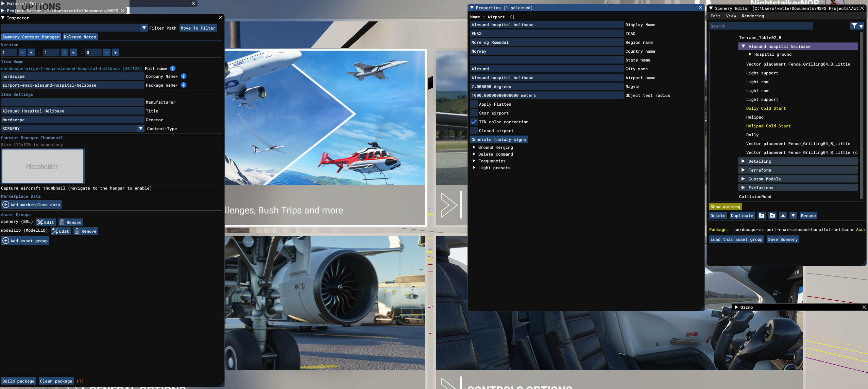Click the Package name info icon

pos(184,85)
